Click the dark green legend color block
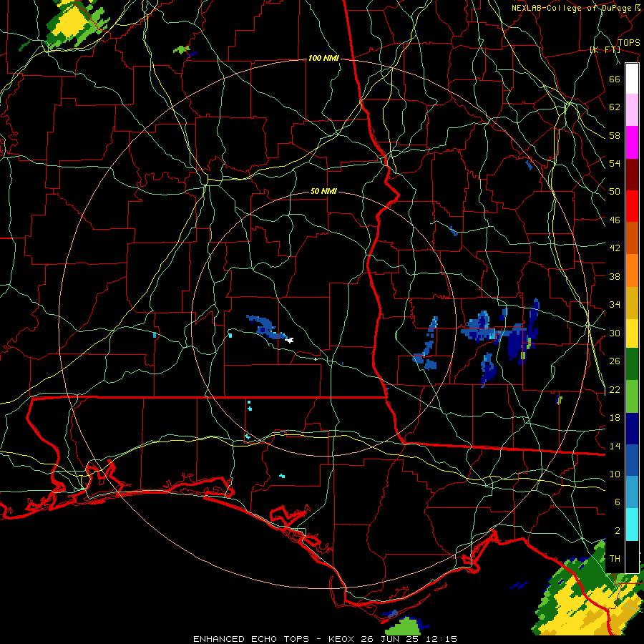 tap(632, 364)
